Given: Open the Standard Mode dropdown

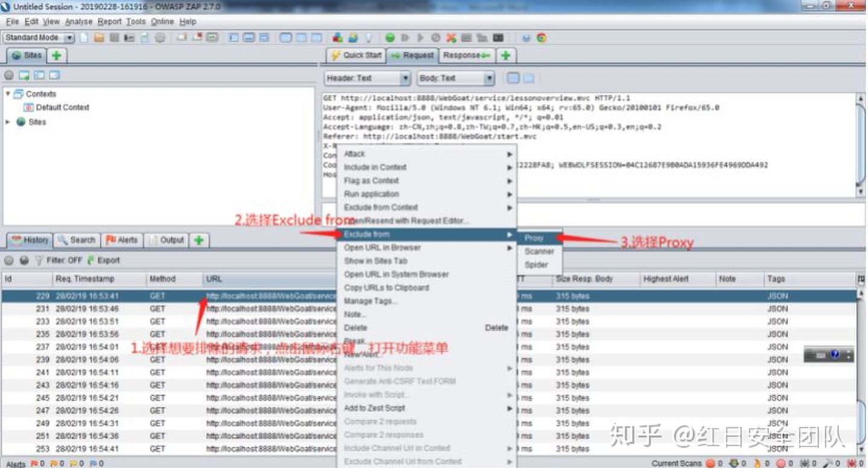Looking at the screenshot, I should pyautogui.click(x=39, y=37).
